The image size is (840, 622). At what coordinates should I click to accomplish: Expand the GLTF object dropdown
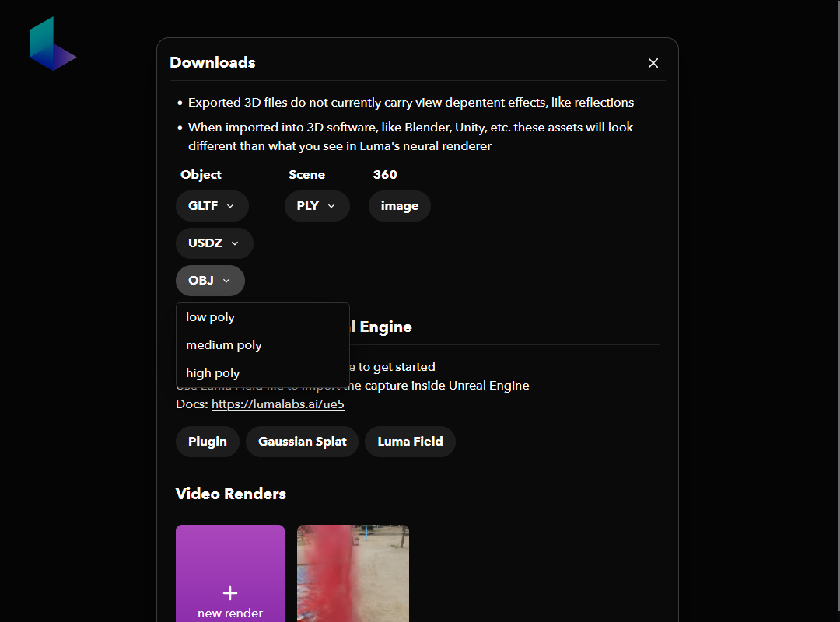[212, 206]
